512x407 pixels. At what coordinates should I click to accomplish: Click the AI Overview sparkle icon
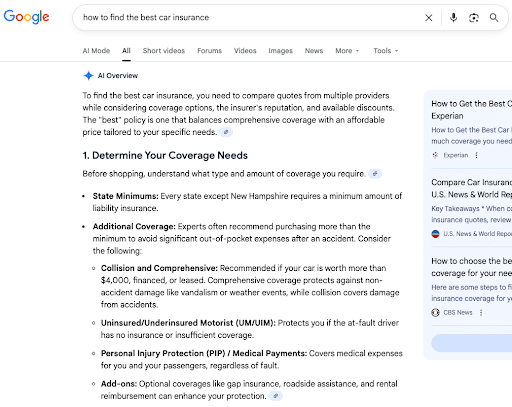(x=88, y=76)
